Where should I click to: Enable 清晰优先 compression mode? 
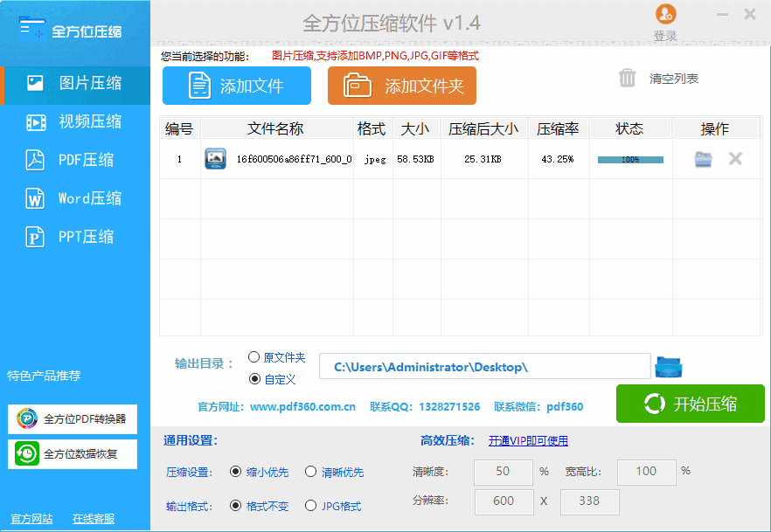pyautogui.click(x=312, y=471)
